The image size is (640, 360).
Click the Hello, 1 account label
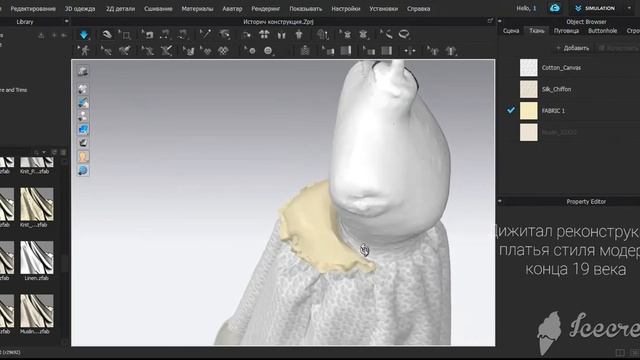click(x=526, y=8)
